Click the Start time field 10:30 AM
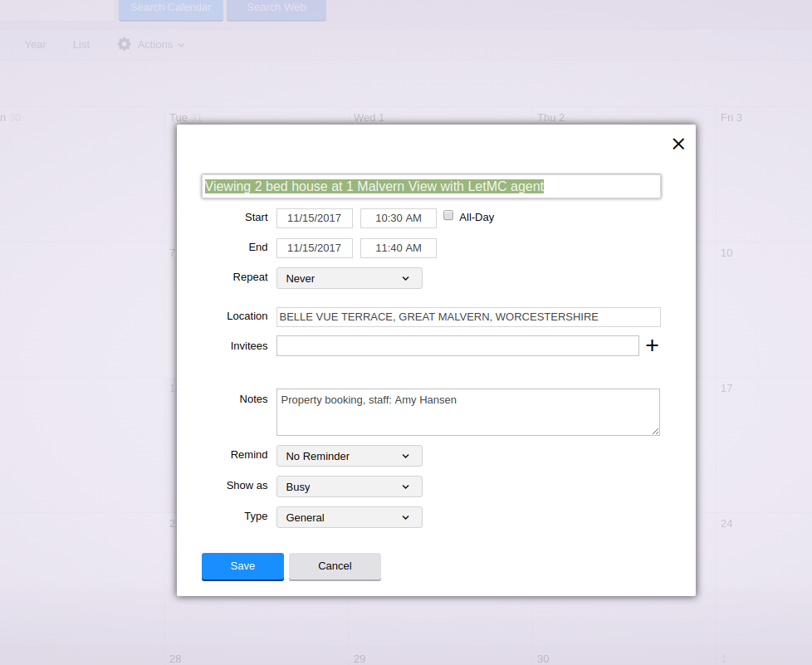This screenshot has width=812, height=665. [x=399, y=218]
